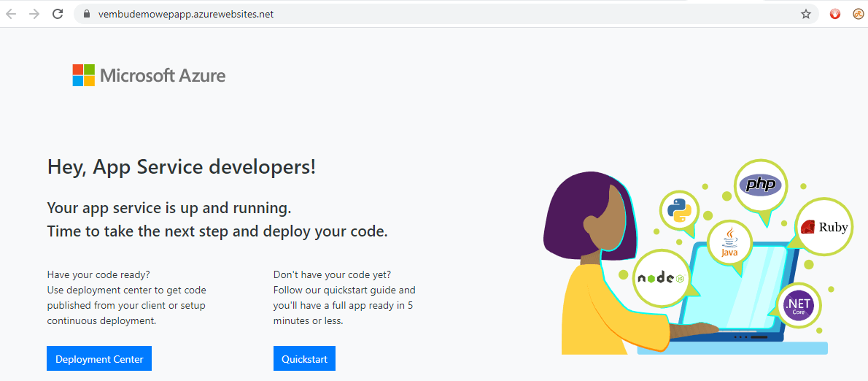This screenshot has height=381, width=868.
Task: Click text "Have your code ready?"
Action: 98,274
